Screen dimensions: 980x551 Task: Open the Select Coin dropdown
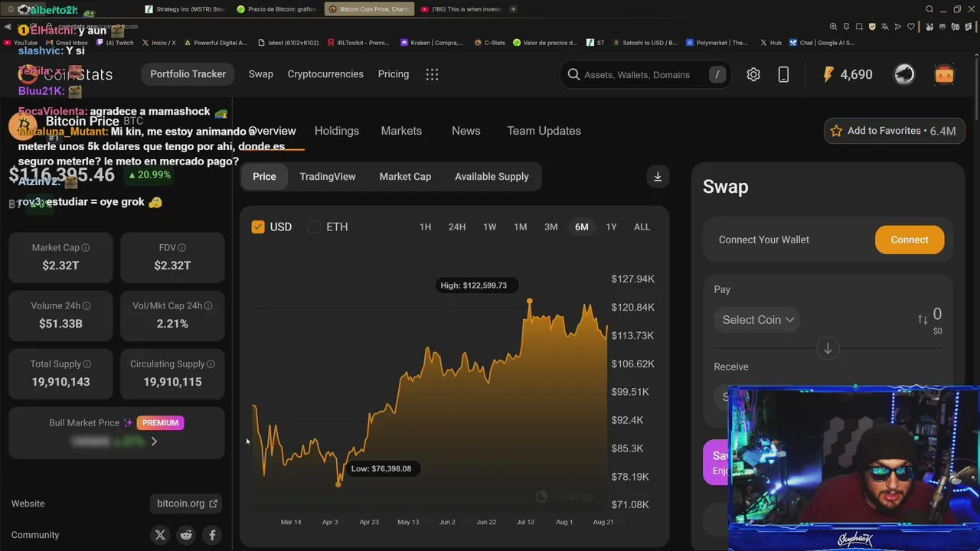[x=757, y=320]
